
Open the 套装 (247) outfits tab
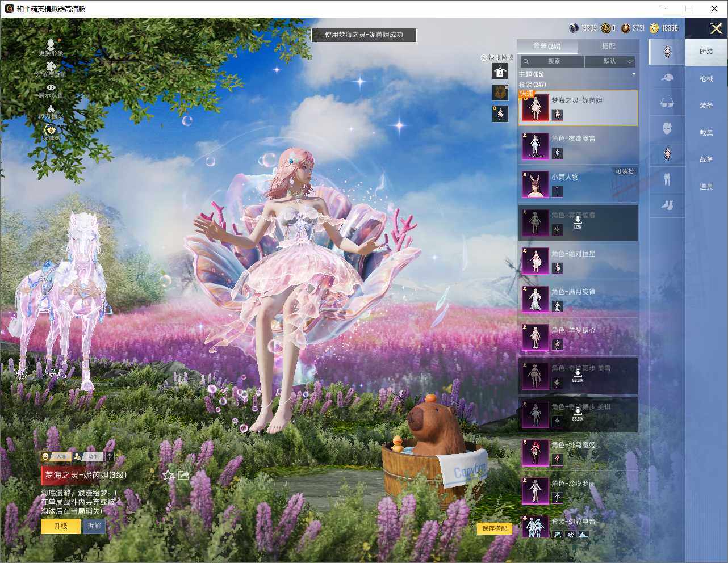pos(547,46)
